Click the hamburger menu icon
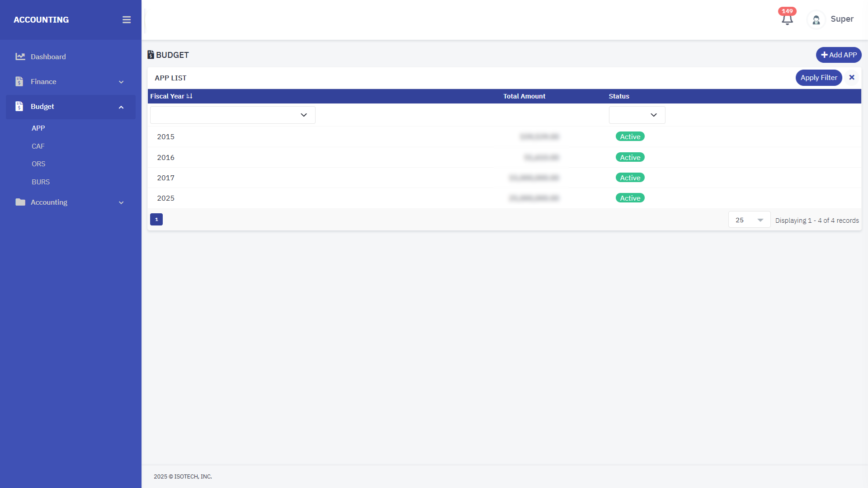Image resolution: width=868 pixels, height=488 pixels. click(x=127, y=20)
